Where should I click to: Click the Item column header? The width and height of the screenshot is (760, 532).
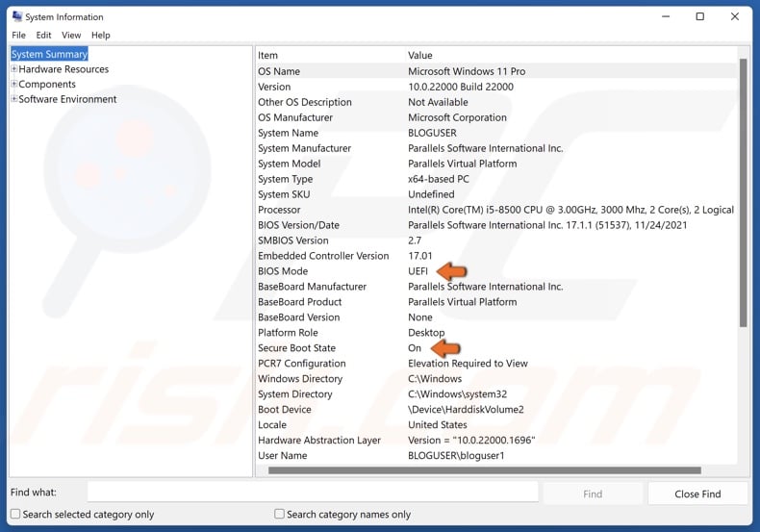click(330, 55)
